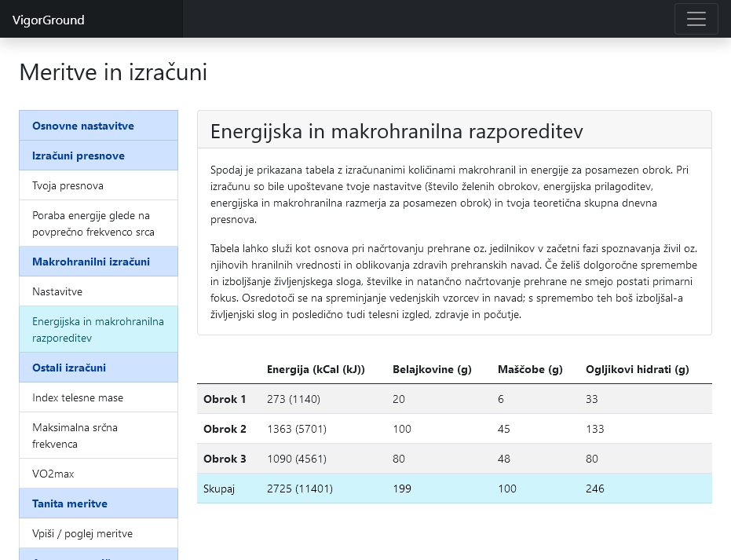731x560 pixels.
Task: Open the hamburger navigation menu
Action: click(696, 19)
